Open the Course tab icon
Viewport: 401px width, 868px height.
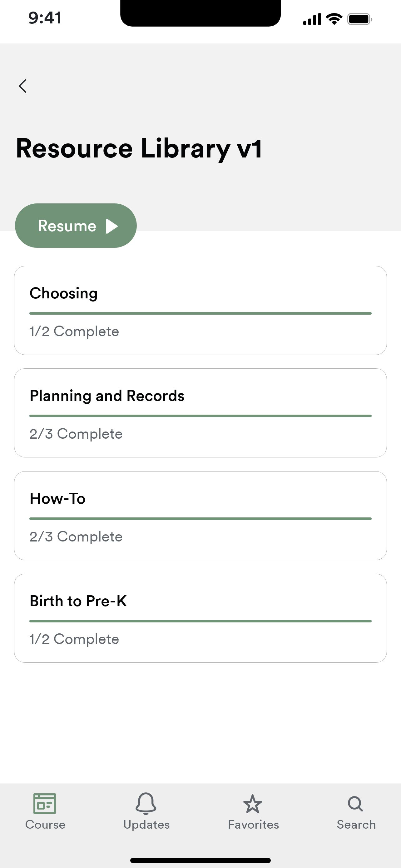pos(45,803)
